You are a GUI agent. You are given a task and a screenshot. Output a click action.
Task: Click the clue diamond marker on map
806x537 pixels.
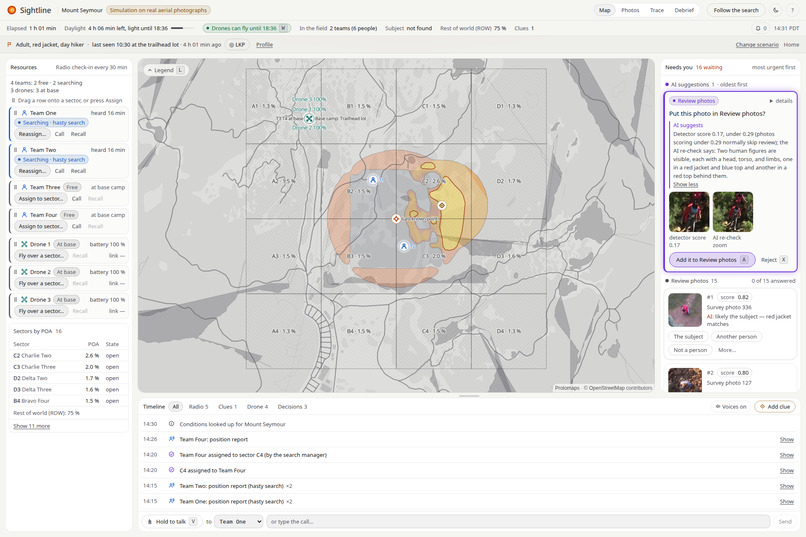(442, 205)
